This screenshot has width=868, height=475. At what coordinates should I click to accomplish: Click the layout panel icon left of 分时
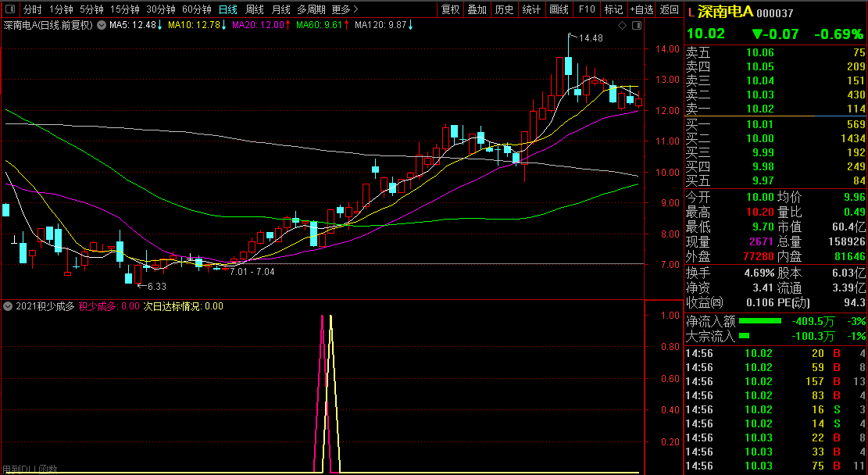[10, 9]
